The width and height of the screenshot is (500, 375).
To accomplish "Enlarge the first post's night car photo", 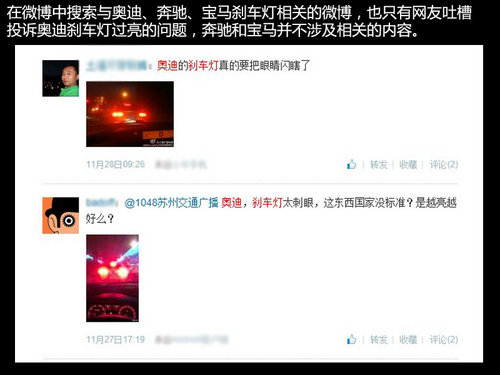I will pyautogui.click(x=130, y=114).
